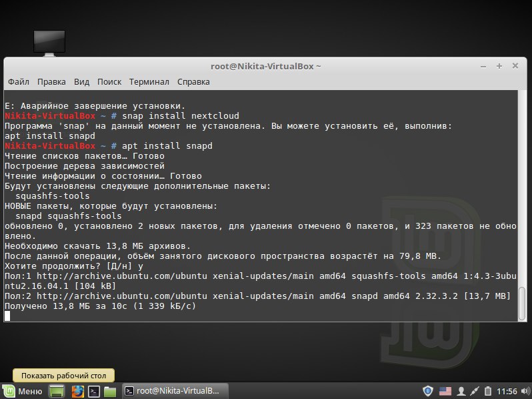Screen dimensions: 532x399
Task: Maximize the terminal window with plus button
Action: point(499,66)
